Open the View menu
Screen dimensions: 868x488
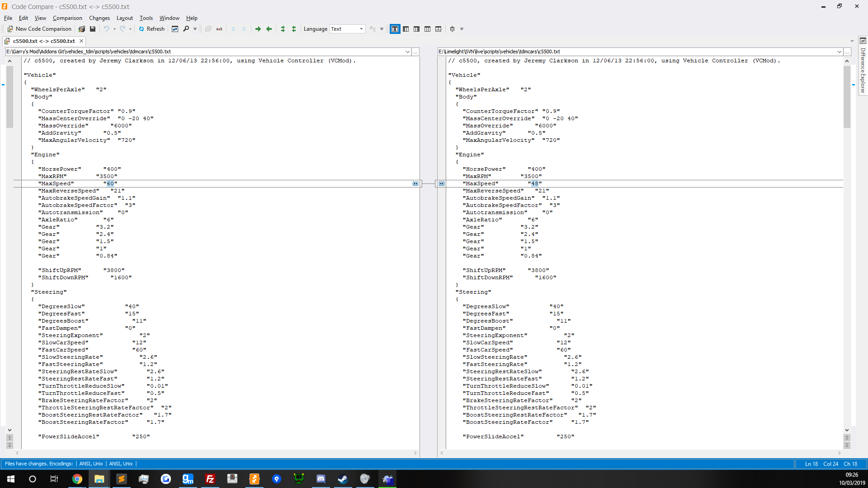tap(40, 18)
